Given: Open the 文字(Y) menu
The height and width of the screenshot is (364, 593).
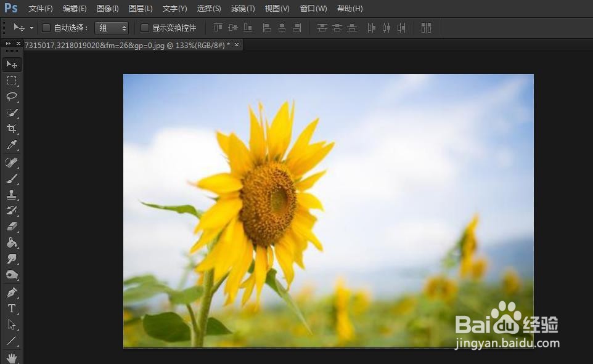Looking at the screenshot, I should 174,9.
